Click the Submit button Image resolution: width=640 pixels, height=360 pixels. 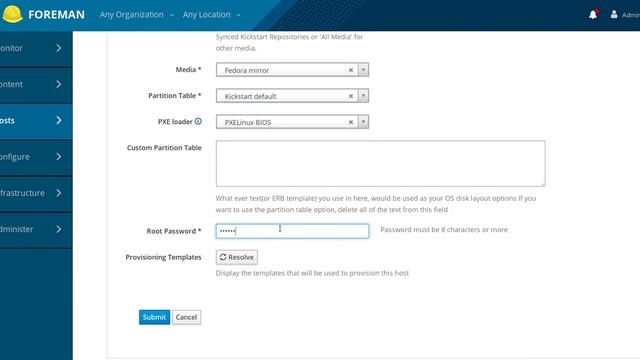click(154, 317)
